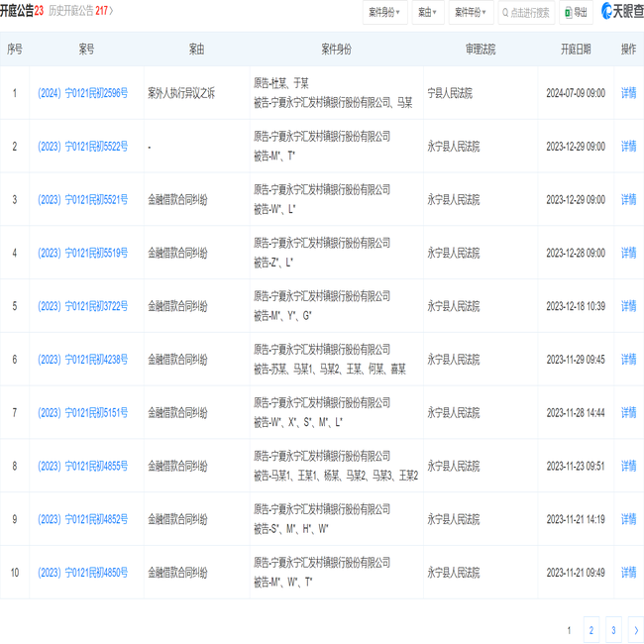Expand the 案由 filter dropdown
Image resolution: width=644 pixels, height=644 pixels.
(x=427, y=13)
